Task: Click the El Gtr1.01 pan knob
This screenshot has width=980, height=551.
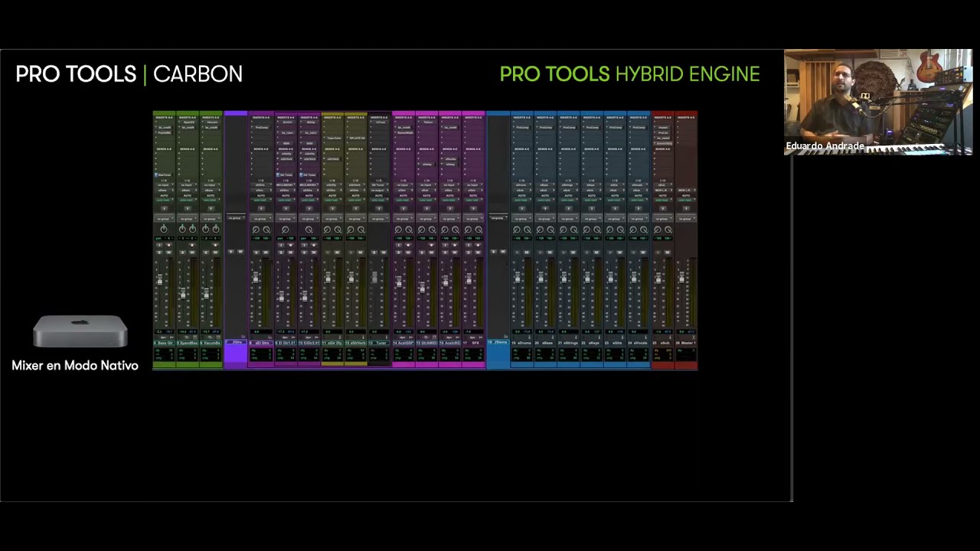Action: pyautogui.click(x=286, y=230)
